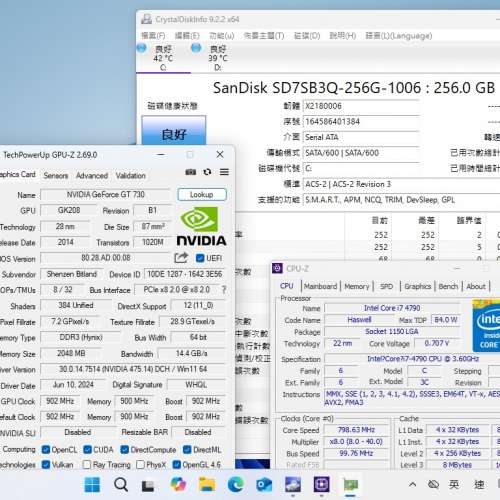Click the SanDisk SD7SB3Q-256G-1006 disk title
The width and height of the screenshot is (500, 500).
click(354, 88)
